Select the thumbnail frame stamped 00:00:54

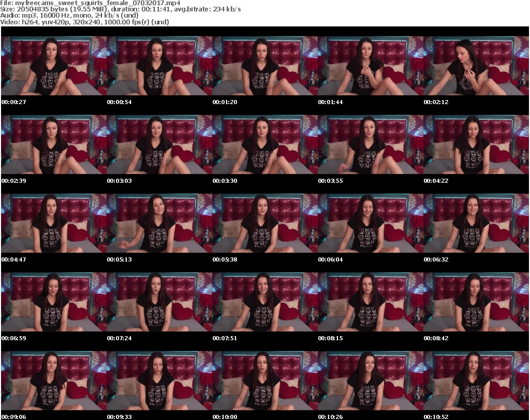(x=159, y=66)
